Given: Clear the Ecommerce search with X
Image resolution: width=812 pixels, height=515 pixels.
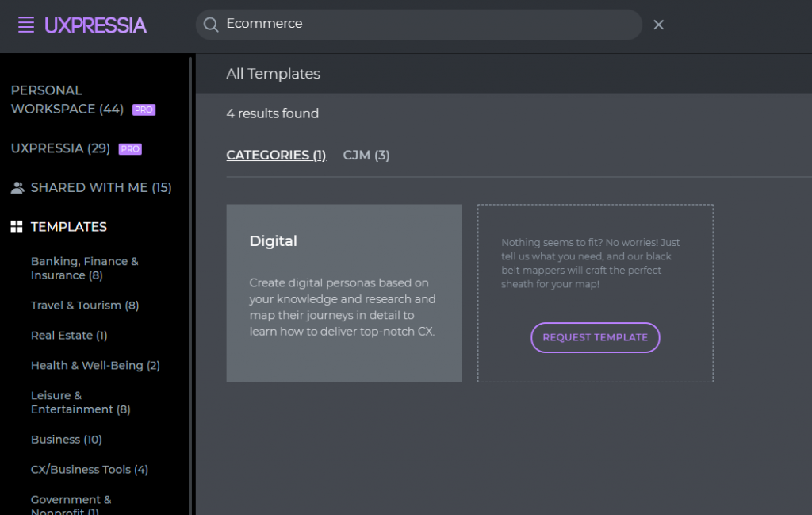Looking at the screenshot, I should pyautogui.click(x=658, y=25).
